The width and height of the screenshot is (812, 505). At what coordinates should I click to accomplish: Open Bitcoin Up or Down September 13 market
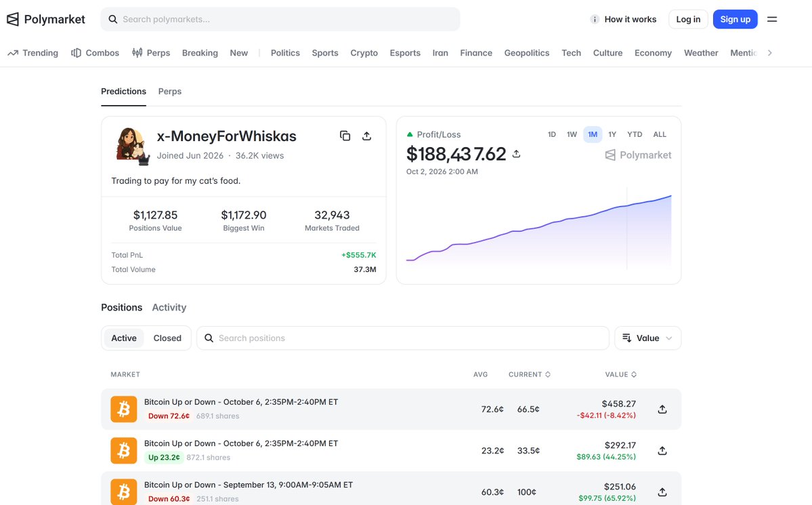click(x=248, y=485)
